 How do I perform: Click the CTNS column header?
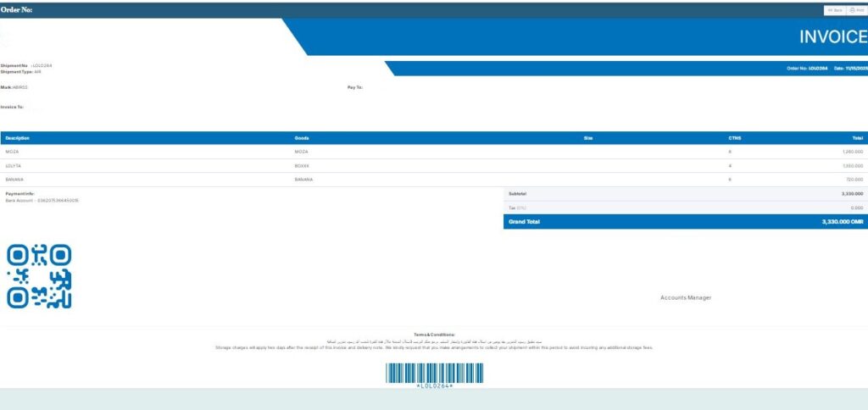pyautogui.click(x=735, y=137)
